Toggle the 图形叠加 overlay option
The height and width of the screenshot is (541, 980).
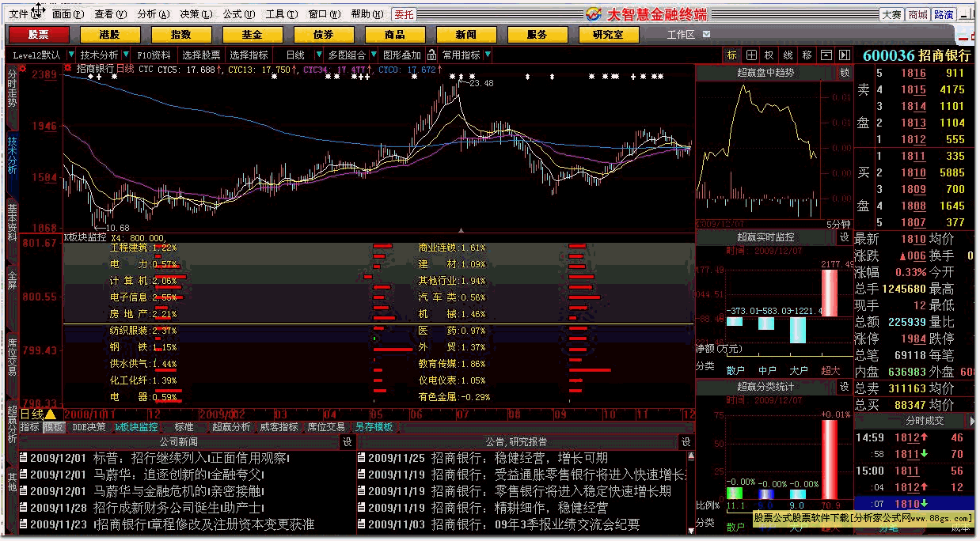(403, 55)
